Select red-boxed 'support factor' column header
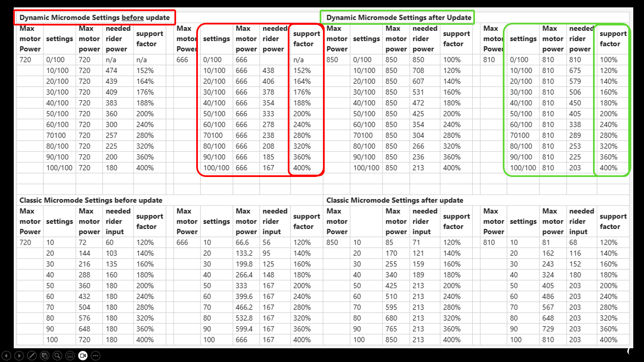 coord(307,39)
